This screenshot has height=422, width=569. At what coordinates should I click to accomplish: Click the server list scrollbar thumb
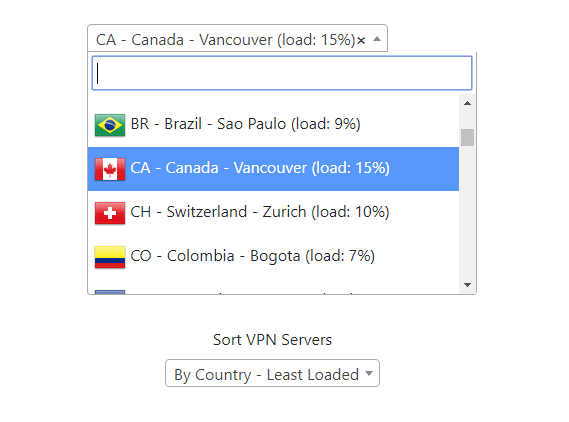467,138
